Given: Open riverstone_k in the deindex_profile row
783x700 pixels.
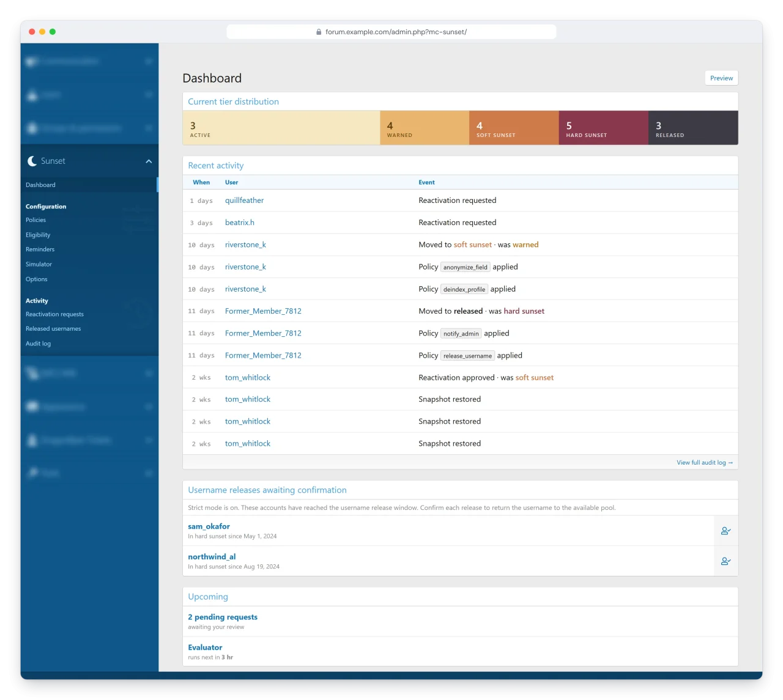Looking at the screenshot, I should 245,289.
